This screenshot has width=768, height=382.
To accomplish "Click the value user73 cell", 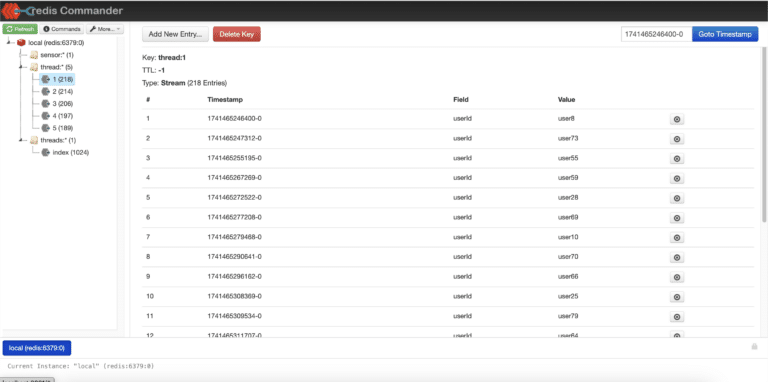I will [568, 138].
